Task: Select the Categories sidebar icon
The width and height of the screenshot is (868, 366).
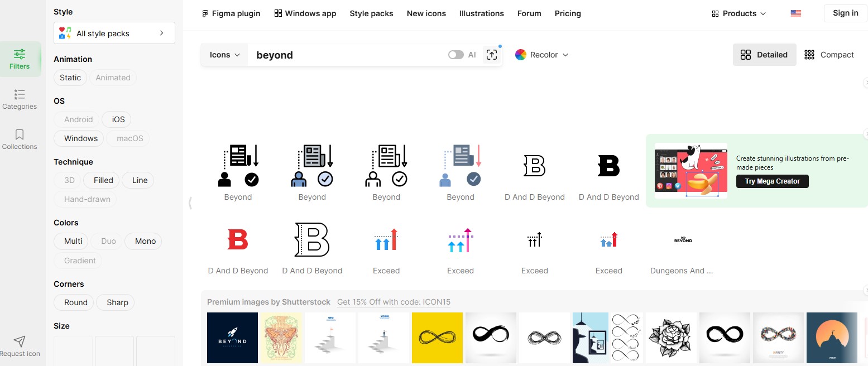Action: [x=20, y=99]
